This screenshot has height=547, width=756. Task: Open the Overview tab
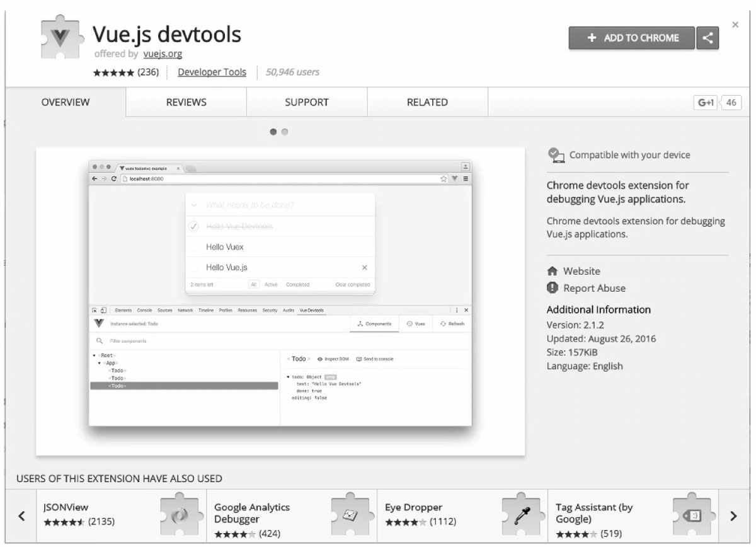point(66,102)
